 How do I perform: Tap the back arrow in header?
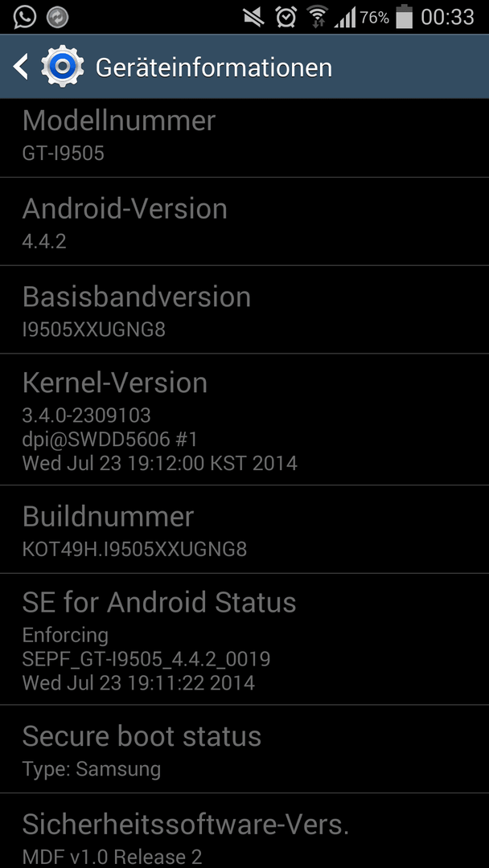tap(21, 67)
